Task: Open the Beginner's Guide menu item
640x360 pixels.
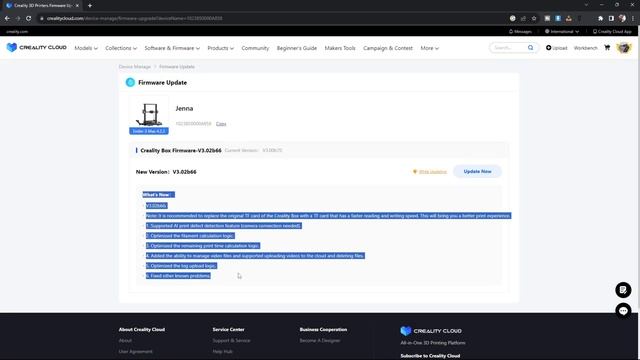Action: point(297,48)
